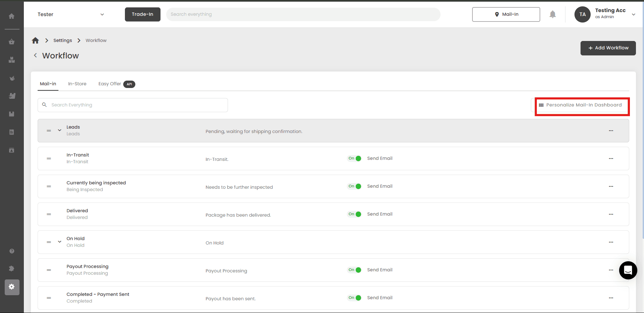The image size is (644, 313).
Task: Open the three-dot menu for Currently being inspected
Action: [611, 186]
